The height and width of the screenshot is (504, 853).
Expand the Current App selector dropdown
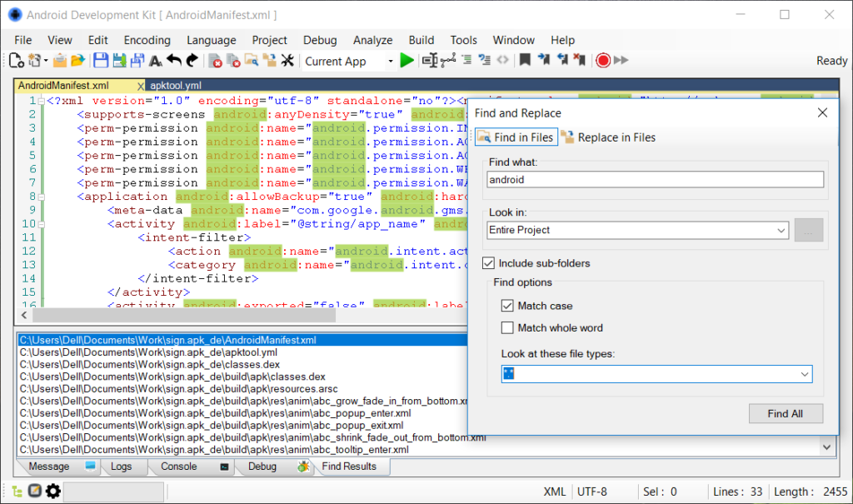(x=391, y=60)
